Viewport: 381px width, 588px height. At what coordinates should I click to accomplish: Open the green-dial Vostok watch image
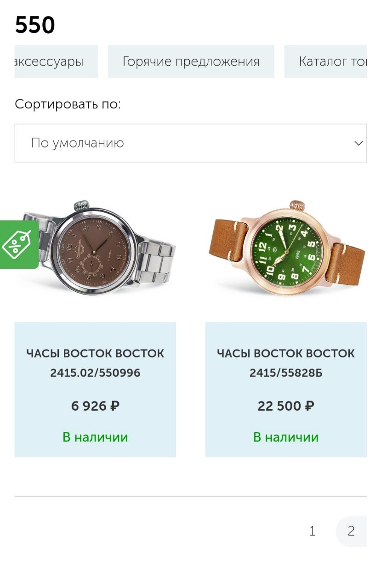[285, 250]
